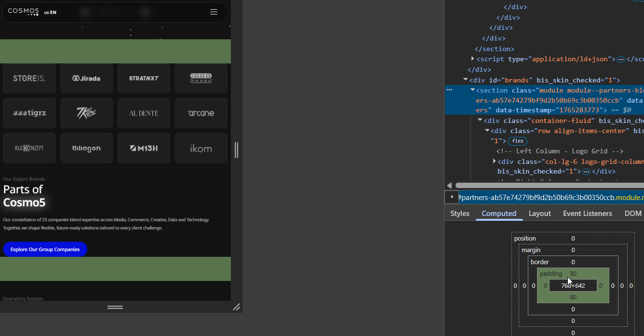Collapse the row align-items-center div
Image resolution: width=644 pixels, height=336 pixels.
click(x=487, y=131)
